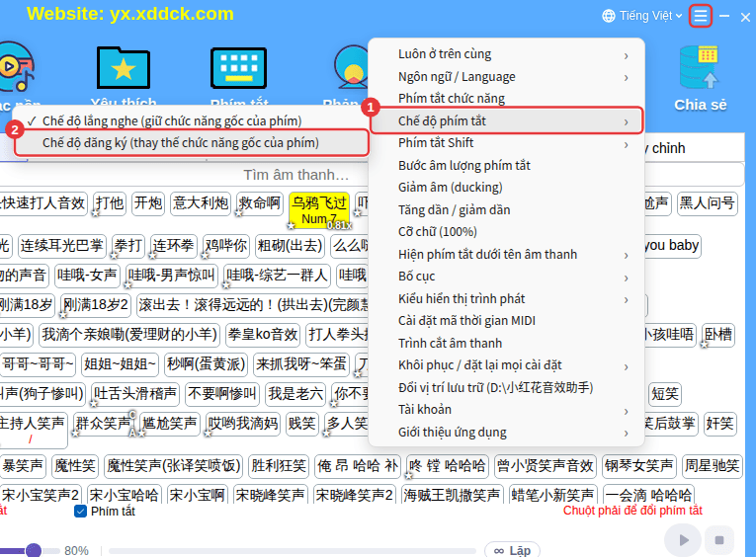Expand Giới thiệu ứng dụng submenu
756x557 pixels.
(506, 433)
